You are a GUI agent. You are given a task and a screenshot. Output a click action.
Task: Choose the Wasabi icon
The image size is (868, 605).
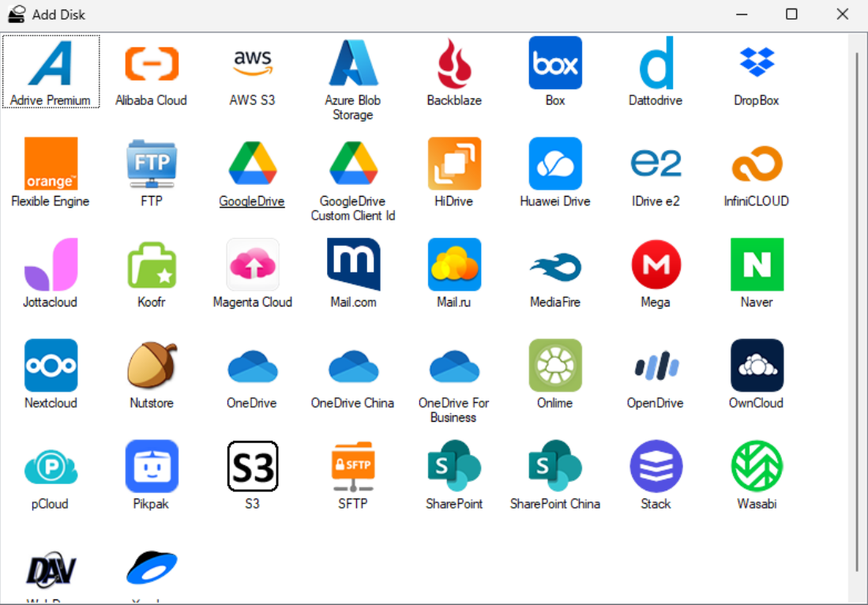click(x=757, y=466)
